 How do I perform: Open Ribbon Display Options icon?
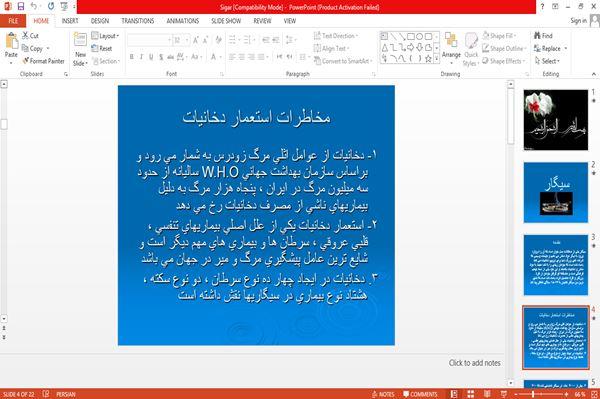(x=555, y=7)
